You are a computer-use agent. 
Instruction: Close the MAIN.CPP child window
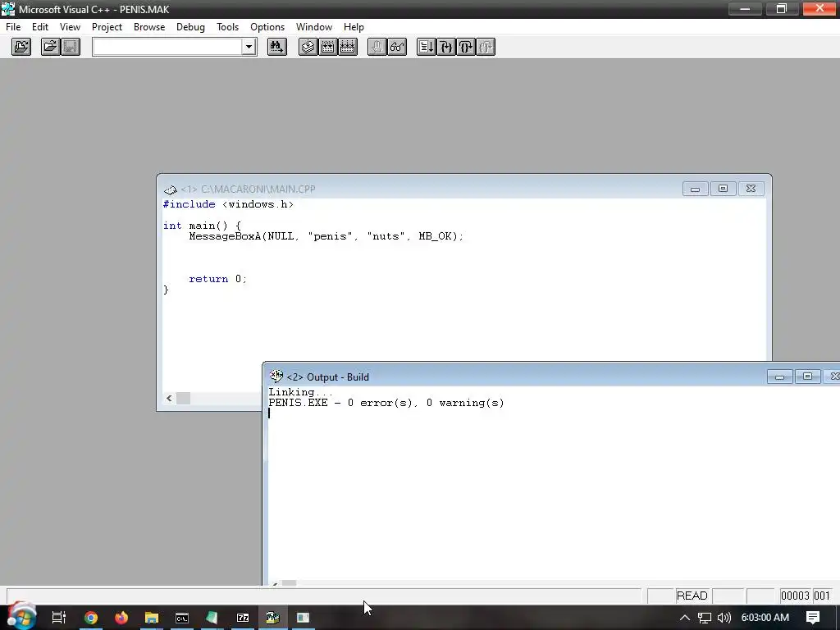click(x=751, y=189)
